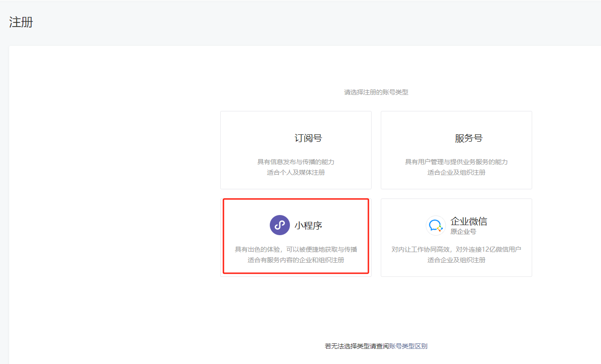Click 适合企业及组织注册 inside the 企业微信 card
This screenshot has width=601, height=364.
click(456, 260)
